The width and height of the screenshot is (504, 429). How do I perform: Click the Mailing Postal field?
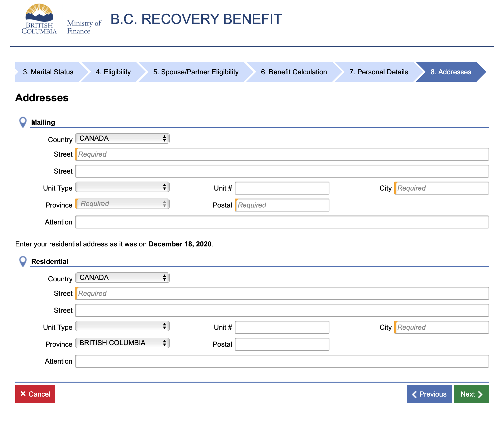(282, 205)
